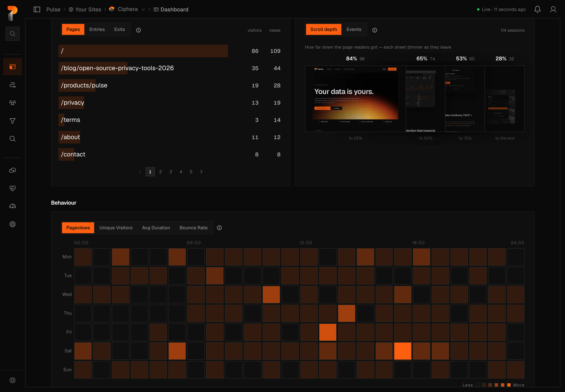This screenshot has height=392, width=565.
Task: Open the audience people icon in the sidebar
Action: [x=13, y=103]
